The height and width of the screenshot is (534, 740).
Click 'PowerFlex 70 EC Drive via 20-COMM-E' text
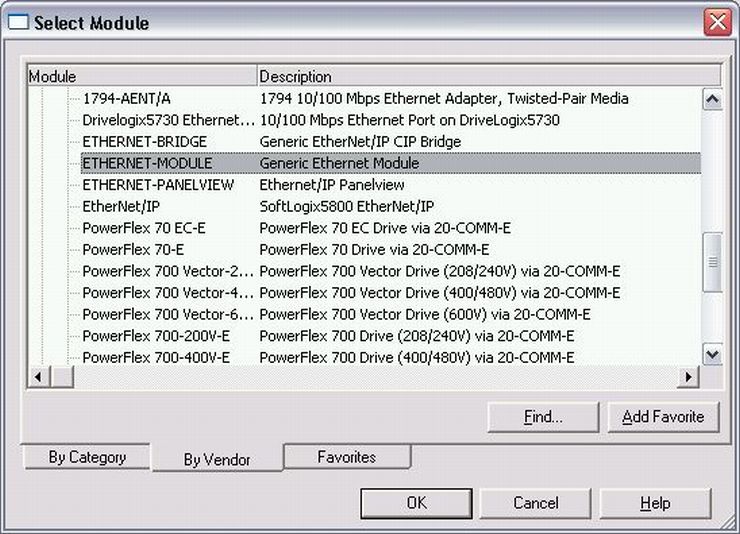click(x=385, y=228)
